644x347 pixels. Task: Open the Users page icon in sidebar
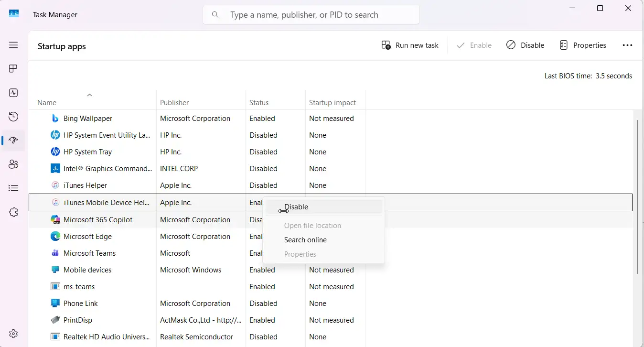coord(13,164)
